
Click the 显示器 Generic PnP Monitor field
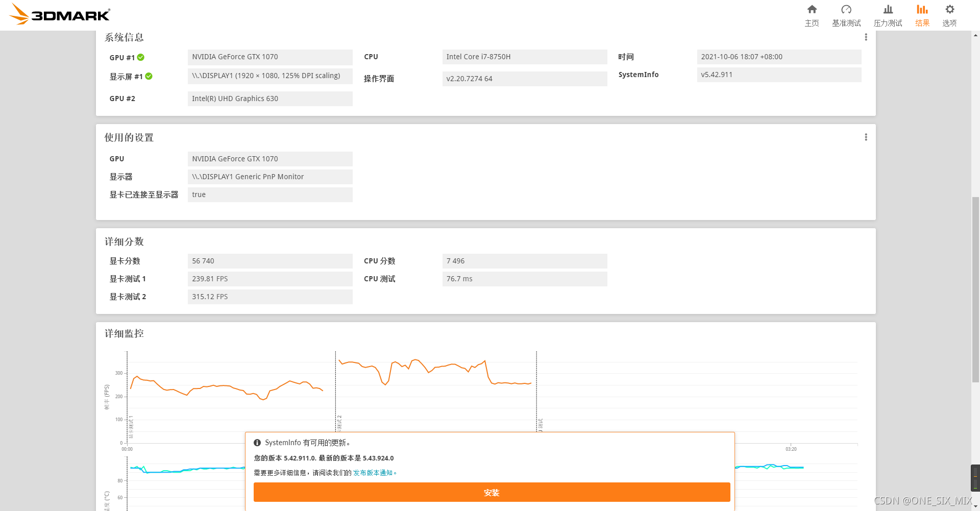click(x=270, y=177)
